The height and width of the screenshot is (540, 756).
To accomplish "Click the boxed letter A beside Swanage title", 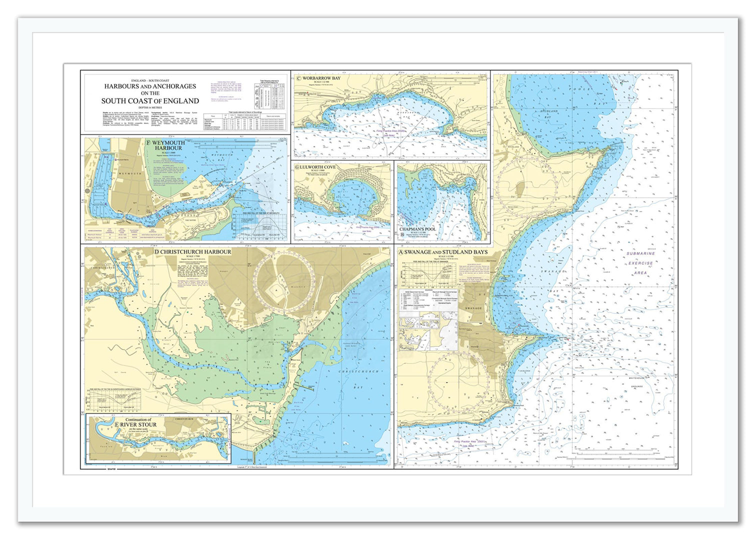I will (401, 252).
